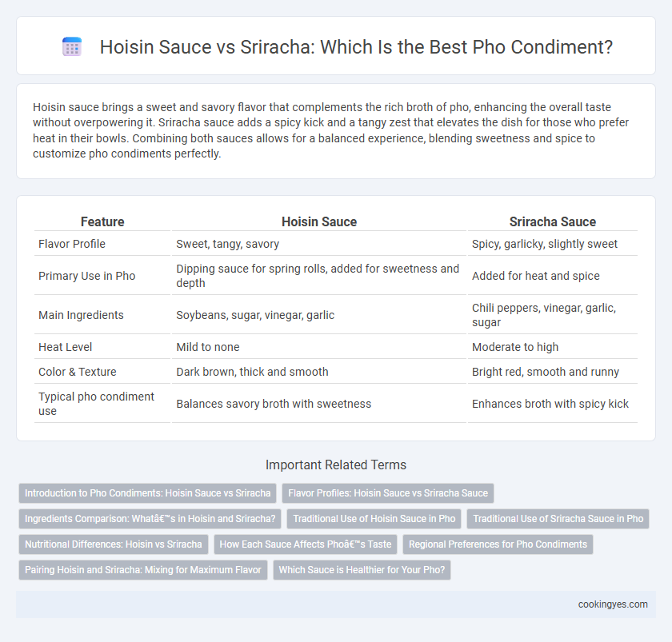This screenshot has height=642, width=672.
Task: Open Flavor Profiles: Hoisin vs Sriracha Sauce tag
Action: [x=388, y=493]
